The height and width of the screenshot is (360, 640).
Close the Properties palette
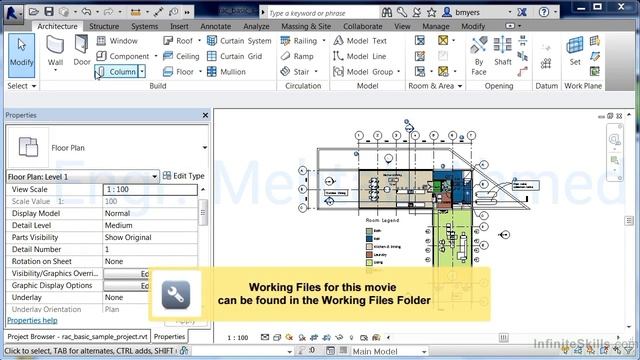(205, 116)
